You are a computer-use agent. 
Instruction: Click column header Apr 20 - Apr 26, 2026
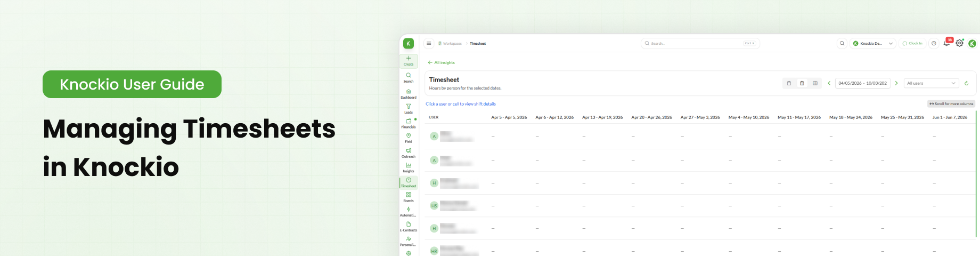point(651,117)
